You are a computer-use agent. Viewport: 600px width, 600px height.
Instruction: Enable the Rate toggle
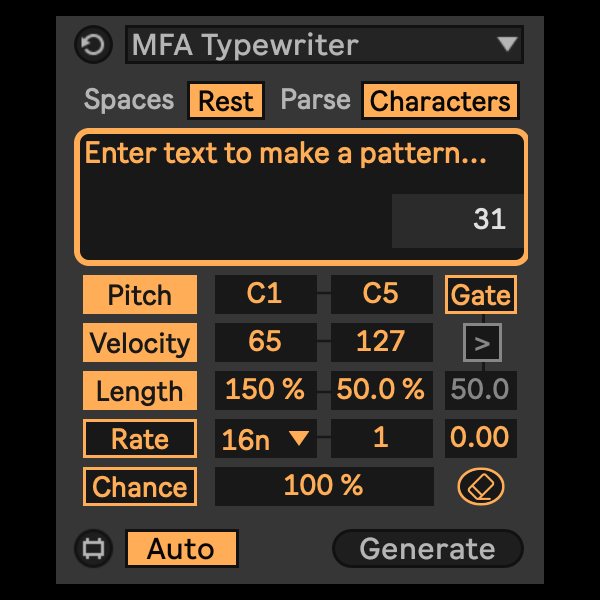140,439
